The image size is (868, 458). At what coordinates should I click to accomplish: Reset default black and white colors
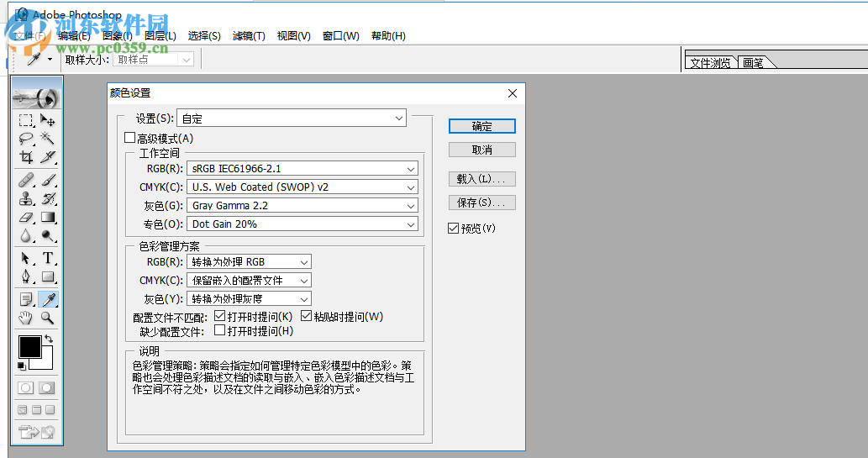[x=22, y=366]
